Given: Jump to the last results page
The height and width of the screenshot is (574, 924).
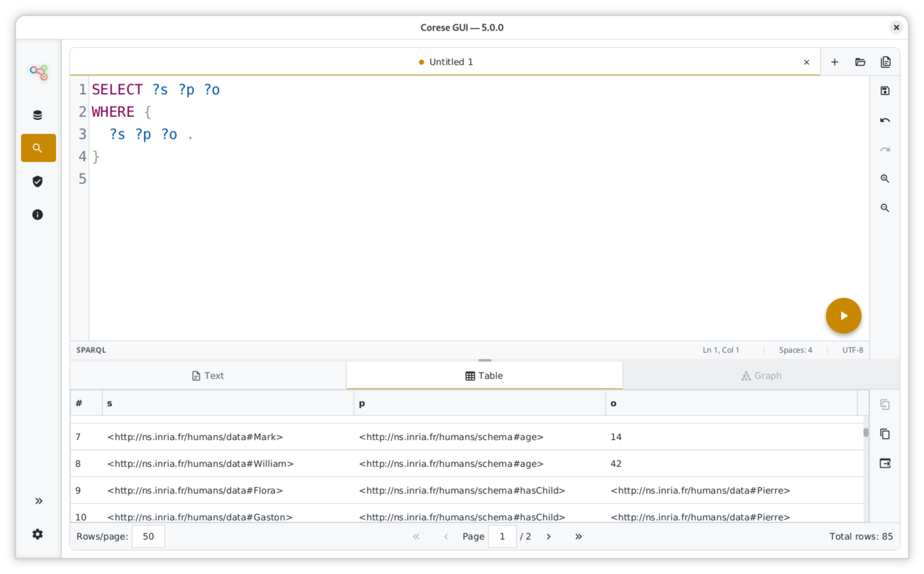Looking at the screenshot, I should [578, 536].
